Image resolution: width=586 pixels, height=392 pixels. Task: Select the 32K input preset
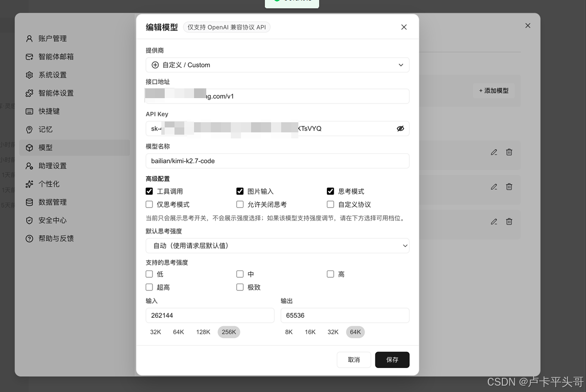pyautogui.click(x=155, y=332)
